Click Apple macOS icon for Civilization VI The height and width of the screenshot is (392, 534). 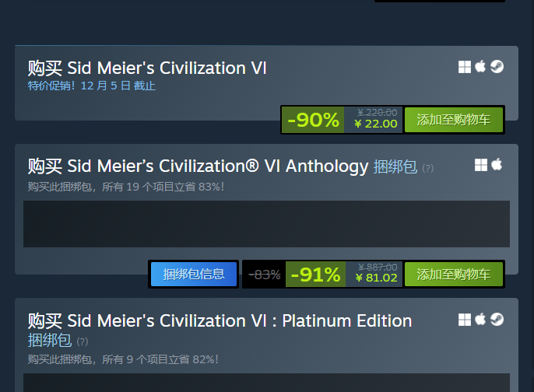click(x=480, y=67)
